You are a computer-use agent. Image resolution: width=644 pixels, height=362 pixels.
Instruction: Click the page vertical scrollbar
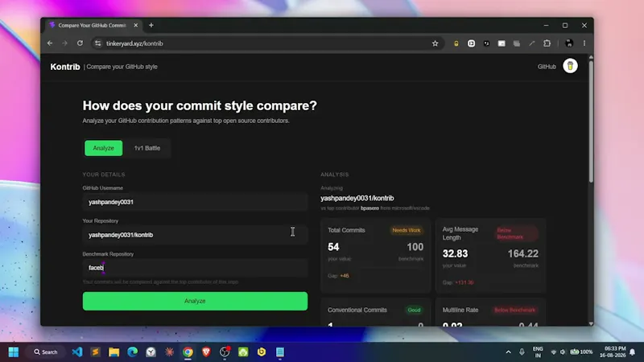coord(591,121)
